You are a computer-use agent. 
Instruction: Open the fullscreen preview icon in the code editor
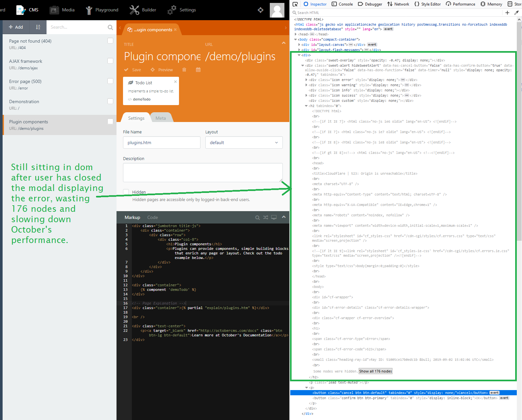[274, 217]
